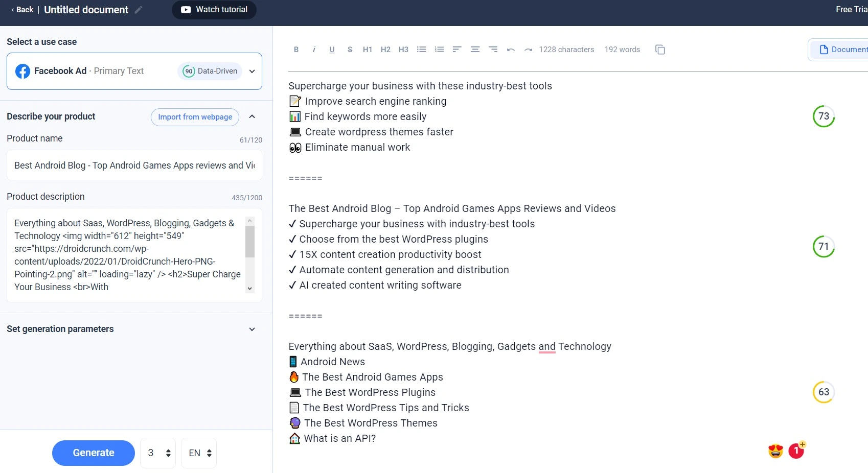Click the score 73 circle indicator
The image size is (868, 473).
tap(824, 116)
